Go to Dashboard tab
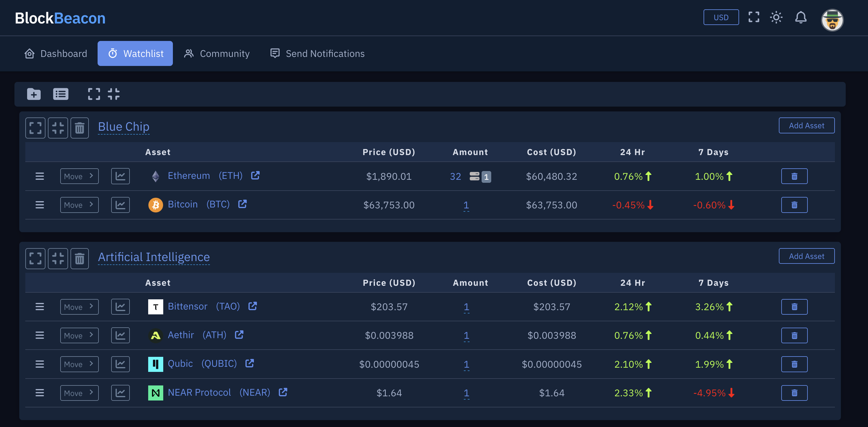The height and width of the screenshot is (427, 868). coord(56,54)
